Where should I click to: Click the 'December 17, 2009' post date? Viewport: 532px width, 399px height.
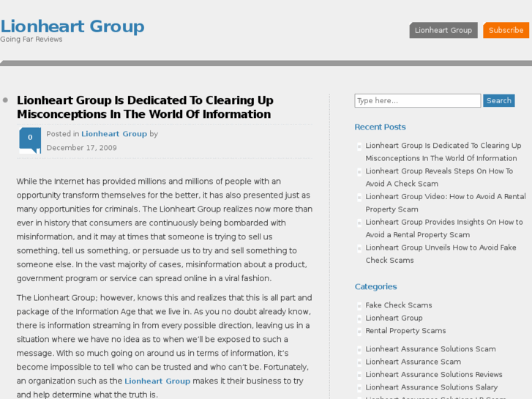tap(81, 148)
